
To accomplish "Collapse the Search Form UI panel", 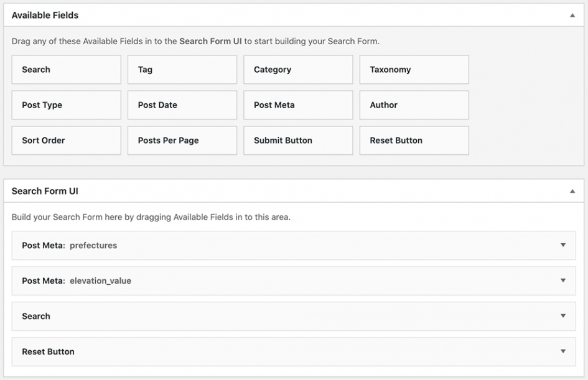I will (x=572, y=192).
